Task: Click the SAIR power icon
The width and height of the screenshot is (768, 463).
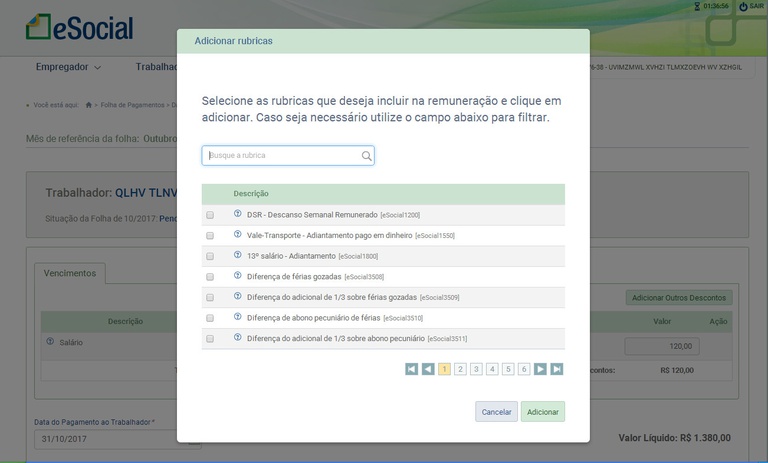Action: tap(743, 6)
